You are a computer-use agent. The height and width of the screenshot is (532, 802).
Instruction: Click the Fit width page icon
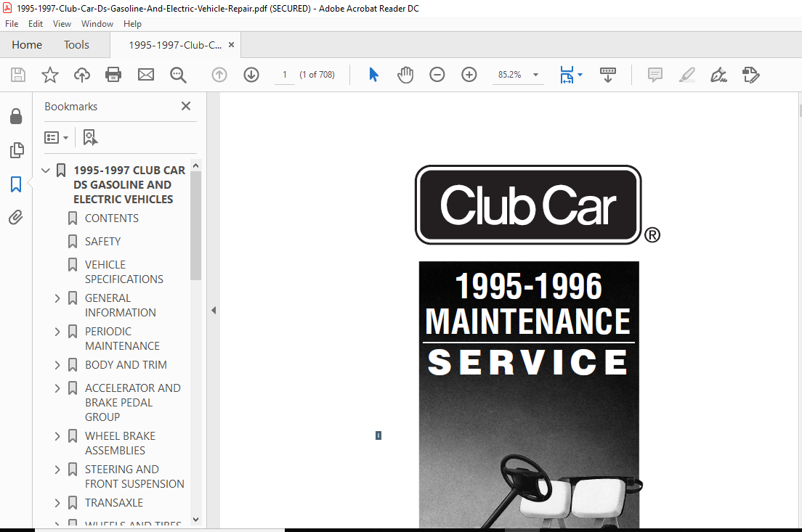[567, 75]
